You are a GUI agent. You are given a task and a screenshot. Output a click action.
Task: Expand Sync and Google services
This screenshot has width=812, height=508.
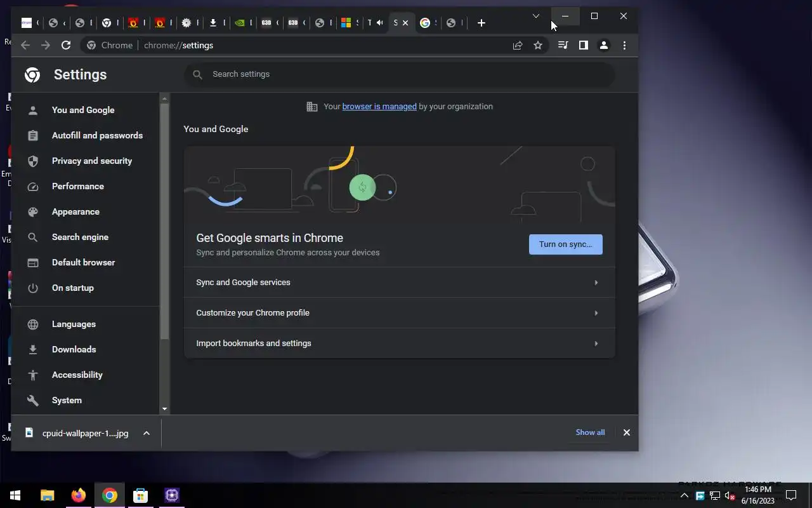(400, 283)
